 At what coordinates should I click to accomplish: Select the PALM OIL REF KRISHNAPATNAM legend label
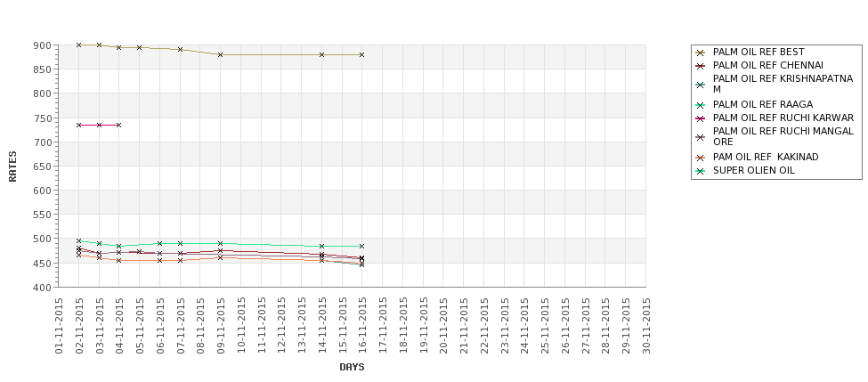coord(783,85)
